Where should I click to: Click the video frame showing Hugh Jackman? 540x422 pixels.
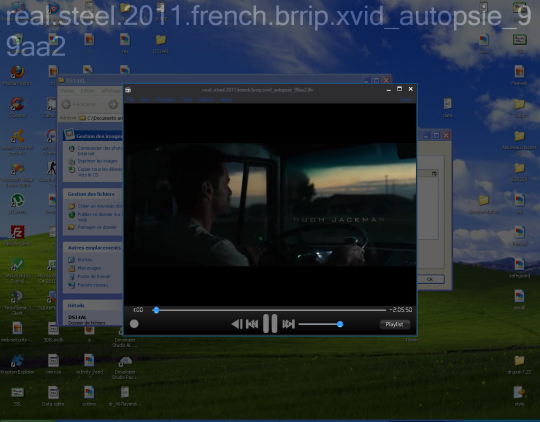coord(270,204)
